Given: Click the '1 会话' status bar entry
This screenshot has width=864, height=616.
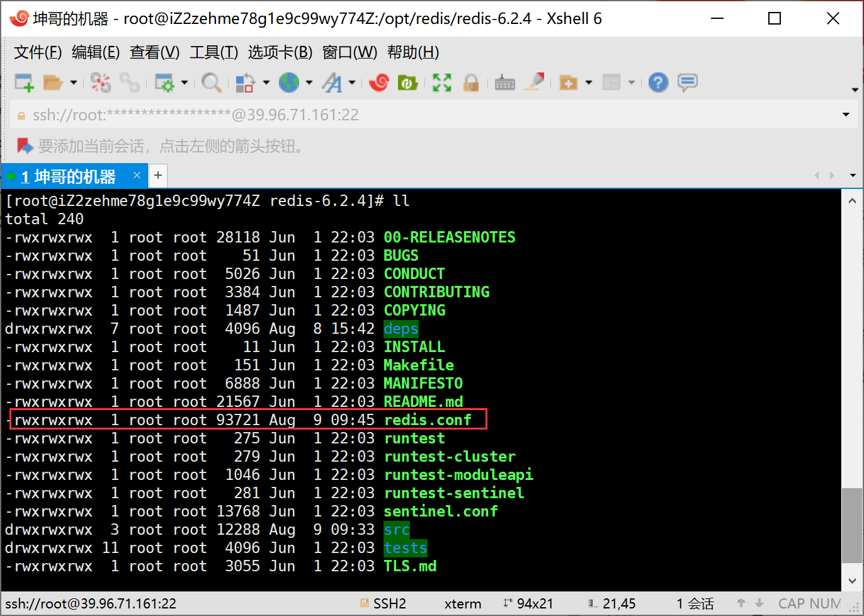Looking at the screenshot, I should [695, 603].
